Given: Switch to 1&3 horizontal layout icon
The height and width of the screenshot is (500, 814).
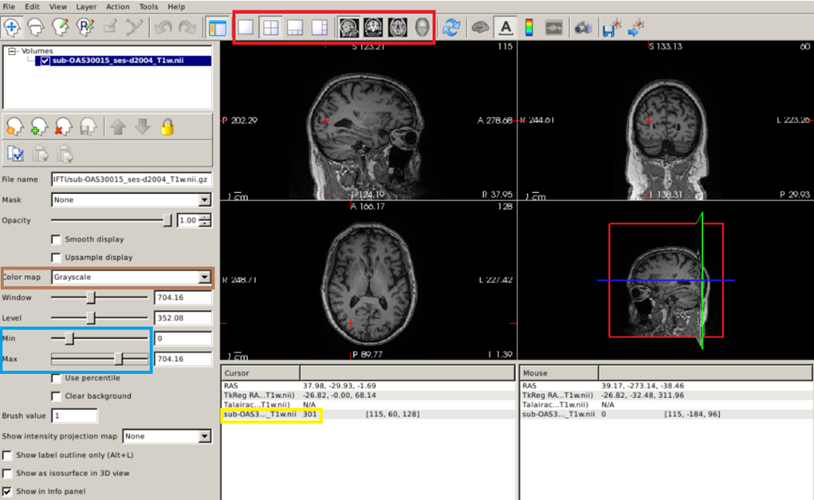Looking at the screenshot, I should (x=319, y=28).
